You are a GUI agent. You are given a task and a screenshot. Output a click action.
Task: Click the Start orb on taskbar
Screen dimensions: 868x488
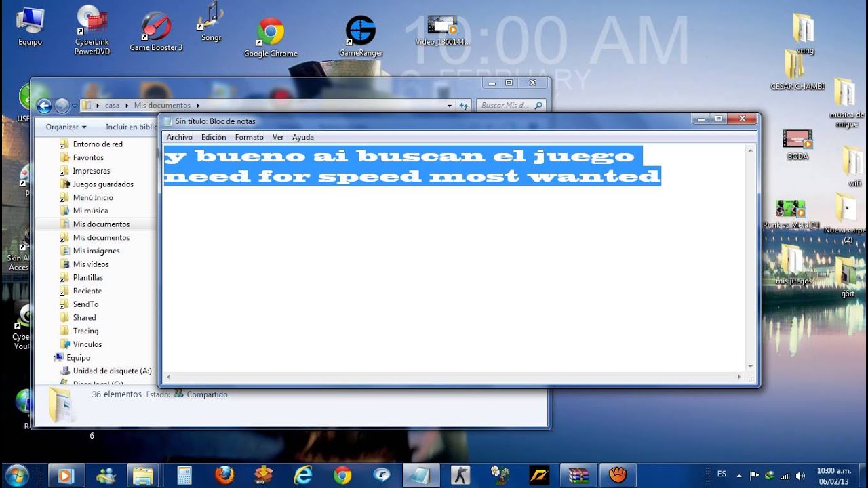click(16, 475)
